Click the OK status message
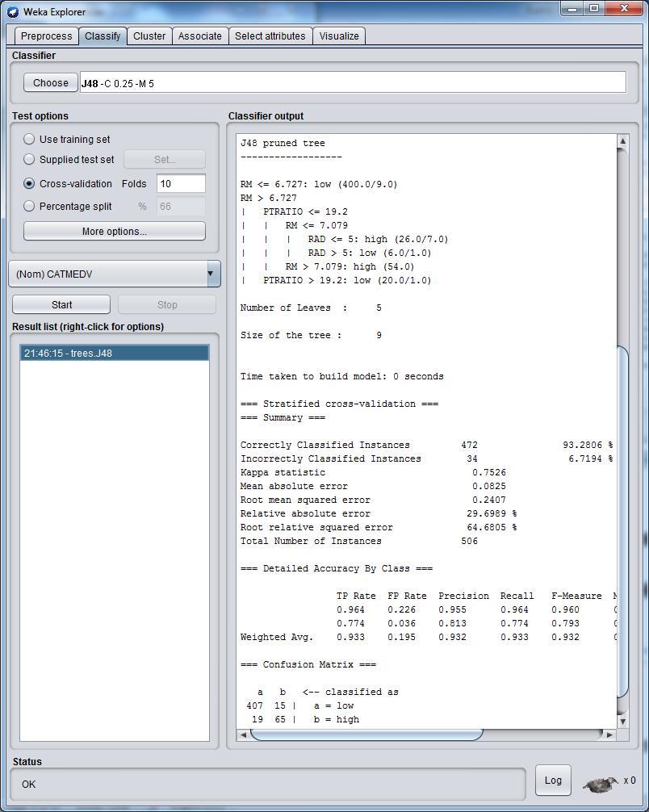This screenshot has width=649, height=812. click(28, 784)
